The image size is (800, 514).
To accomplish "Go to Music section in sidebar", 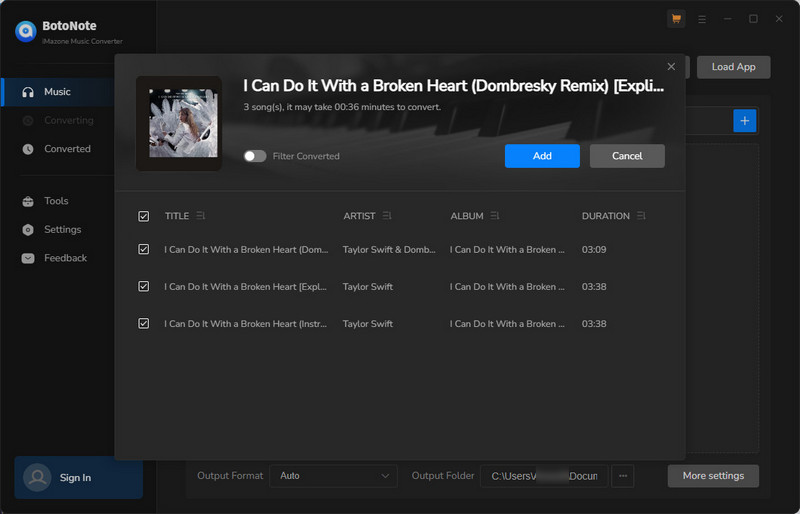I will [x=58, y=92].
